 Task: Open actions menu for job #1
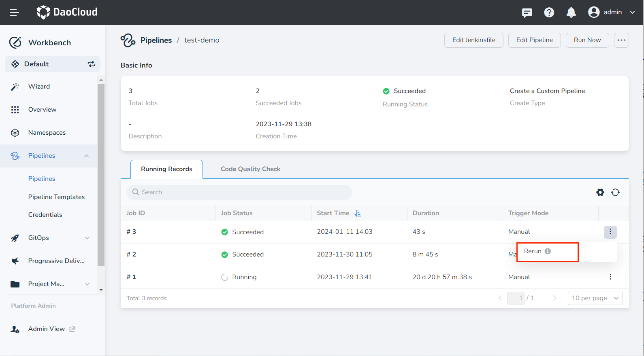click(x=610, y=277)
